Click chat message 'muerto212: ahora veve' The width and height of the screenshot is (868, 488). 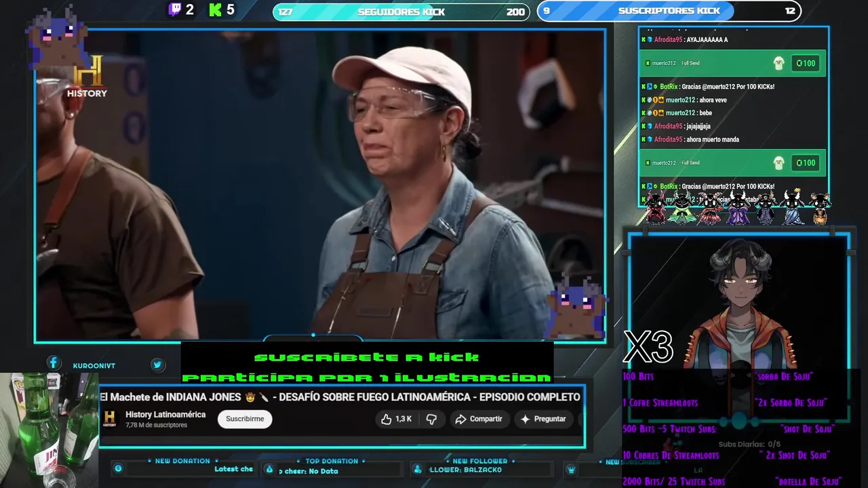point(686,100)
